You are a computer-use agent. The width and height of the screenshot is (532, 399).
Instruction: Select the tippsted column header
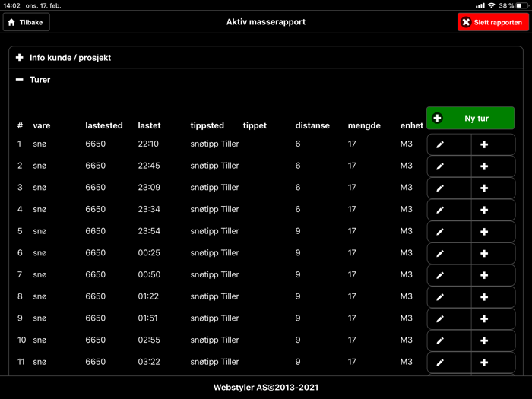207,125
